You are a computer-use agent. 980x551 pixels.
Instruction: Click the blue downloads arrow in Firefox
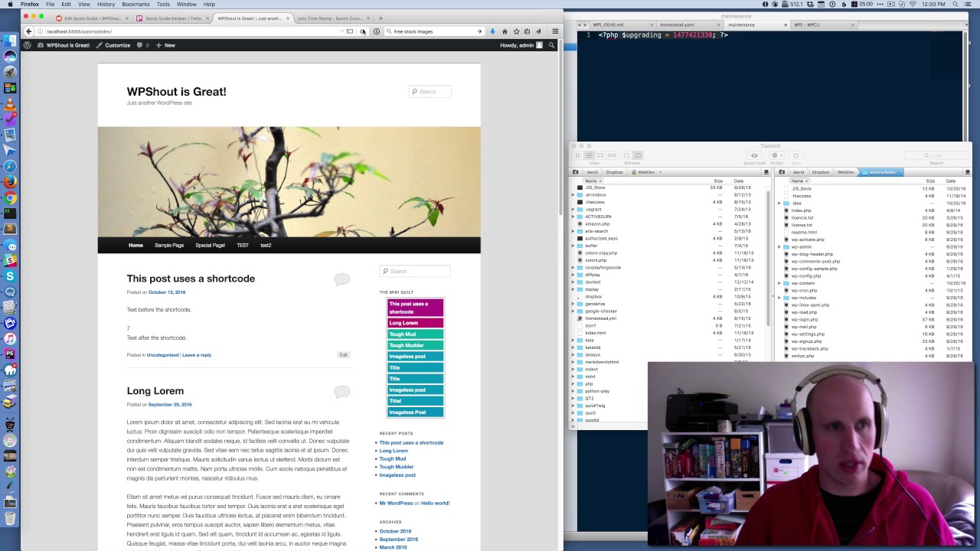tap(492, 31)
